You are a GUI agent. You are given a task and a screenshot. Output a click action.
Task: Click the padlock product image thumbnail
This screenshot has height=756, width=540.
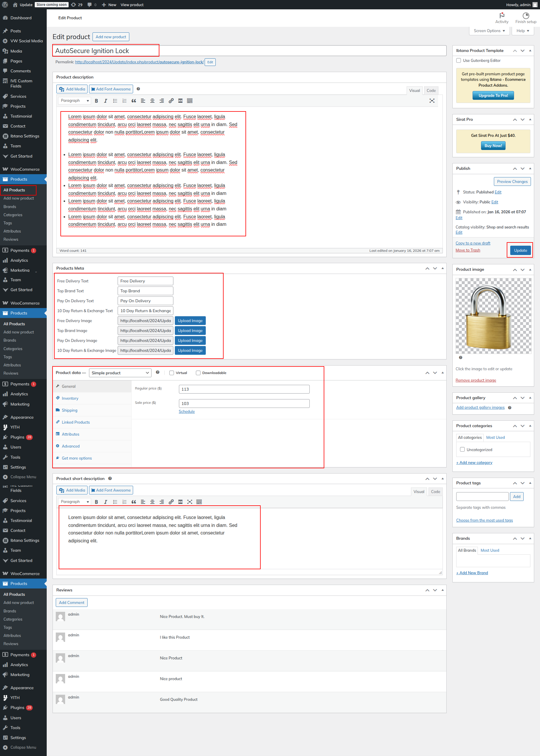493,316
